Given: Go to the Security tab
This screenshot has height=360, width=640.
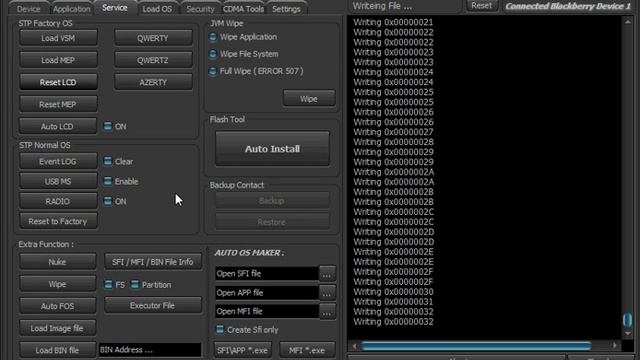Looking at the screenshot, I should (200, 9).
